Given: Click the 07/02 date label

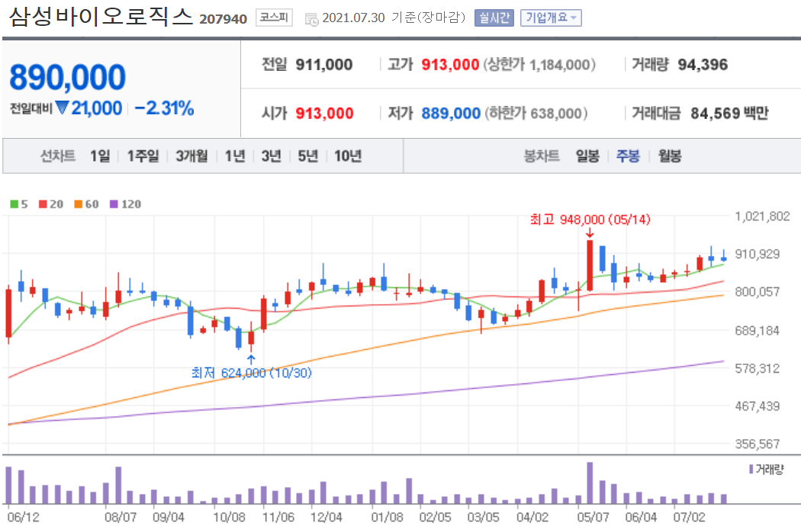Looking at the screenshot, I should [689, 518].
